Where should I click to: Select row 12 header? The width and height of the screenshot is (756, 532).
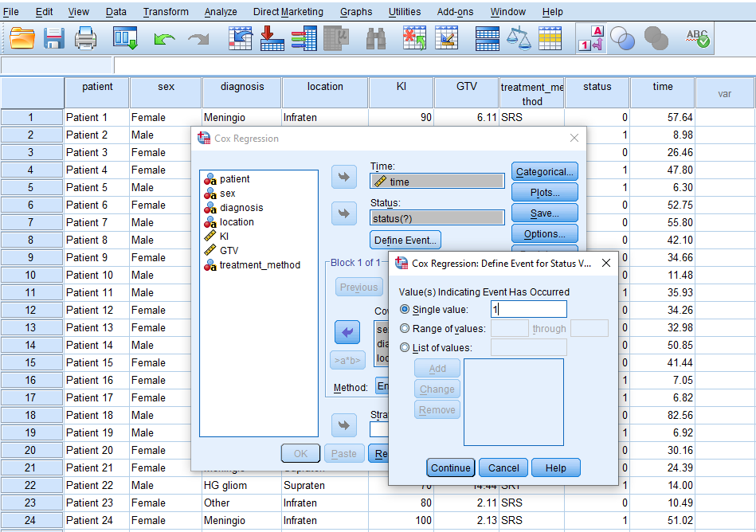(31, 310)
